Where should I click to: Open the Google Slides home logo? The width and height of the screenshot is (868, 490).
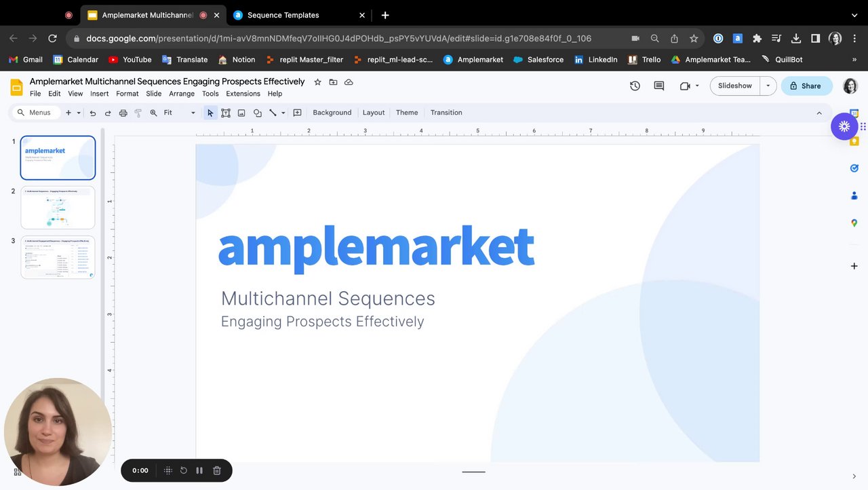click(x=16, y=86)
